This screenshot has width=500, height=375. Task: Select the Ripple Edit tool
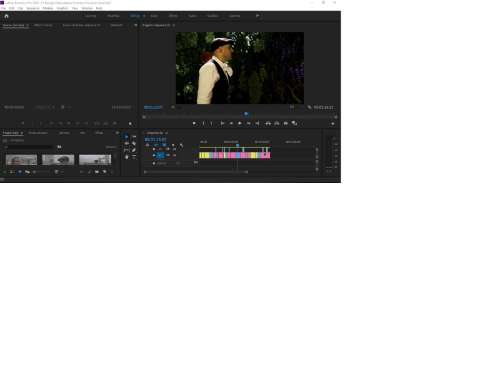click(126, 143)
